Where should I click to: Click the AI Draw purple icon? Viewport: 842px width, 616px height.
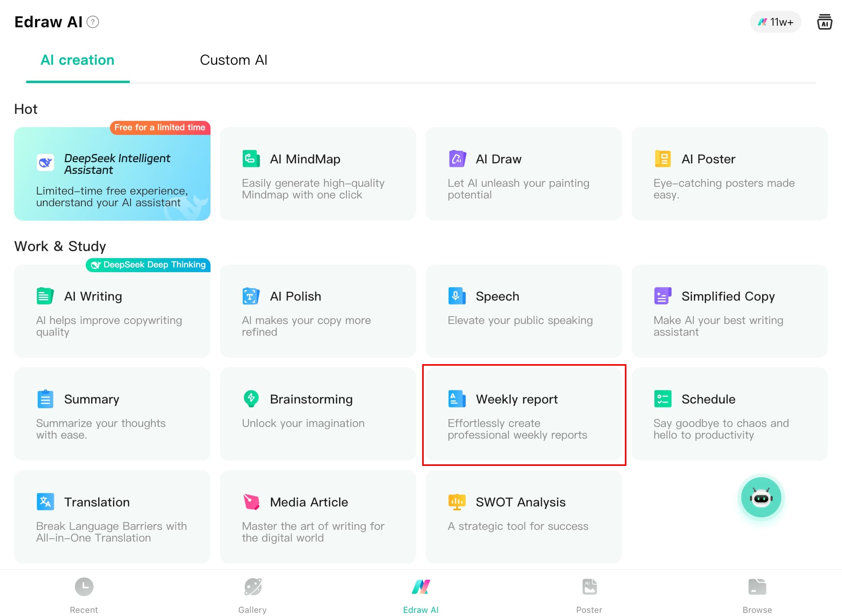coord(457,159)
